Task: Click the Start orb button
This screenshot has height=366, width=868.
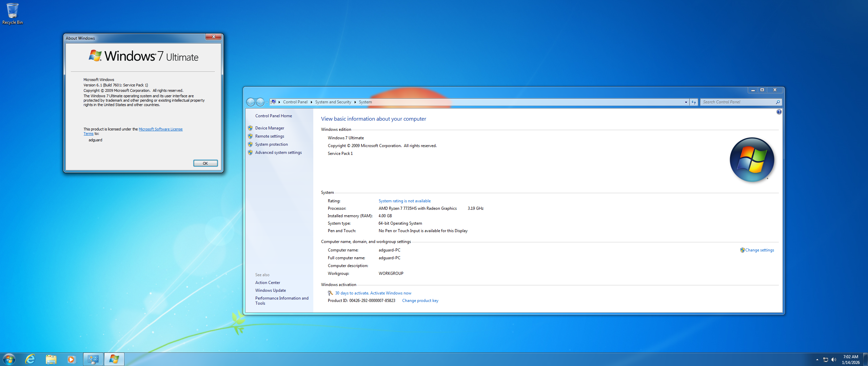Action: pyautogui.click(x=9, y=359)
